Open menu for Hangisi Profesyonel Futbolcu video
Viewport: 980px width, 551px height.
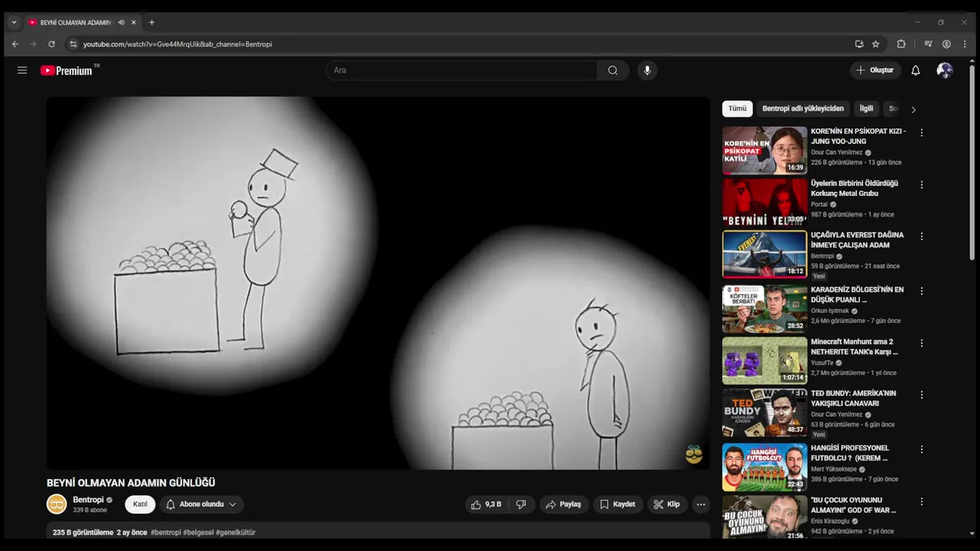click(x=922, y=449)
